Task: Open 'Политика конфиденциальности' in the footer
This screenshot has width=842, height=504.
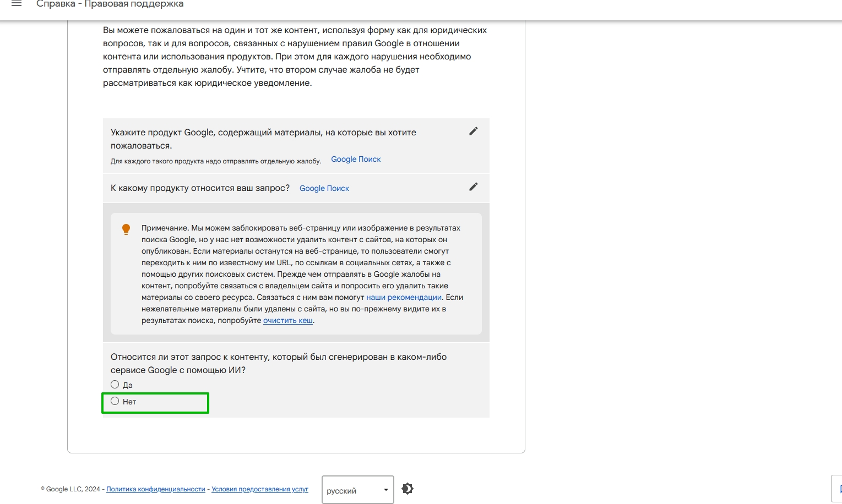Action: click(155, 489)
